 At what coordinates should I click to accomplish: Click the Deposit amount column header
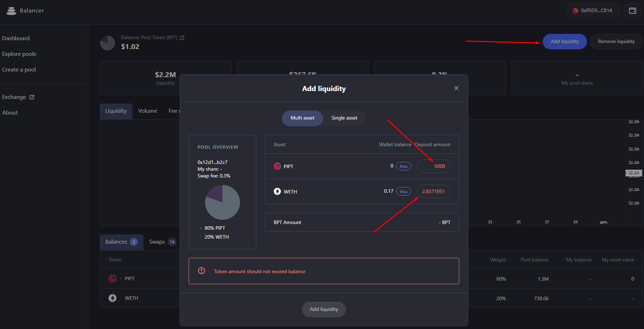[x=433, y=144]
